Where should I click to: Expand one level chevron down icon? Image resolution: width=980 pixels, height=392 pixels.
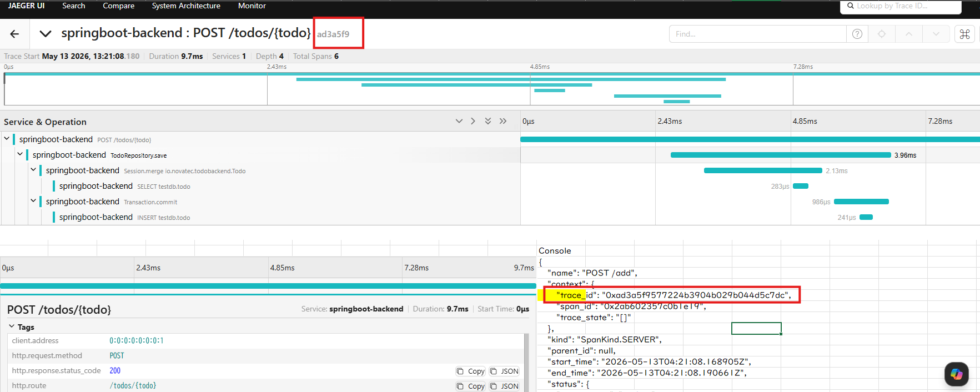pos(459,121)
